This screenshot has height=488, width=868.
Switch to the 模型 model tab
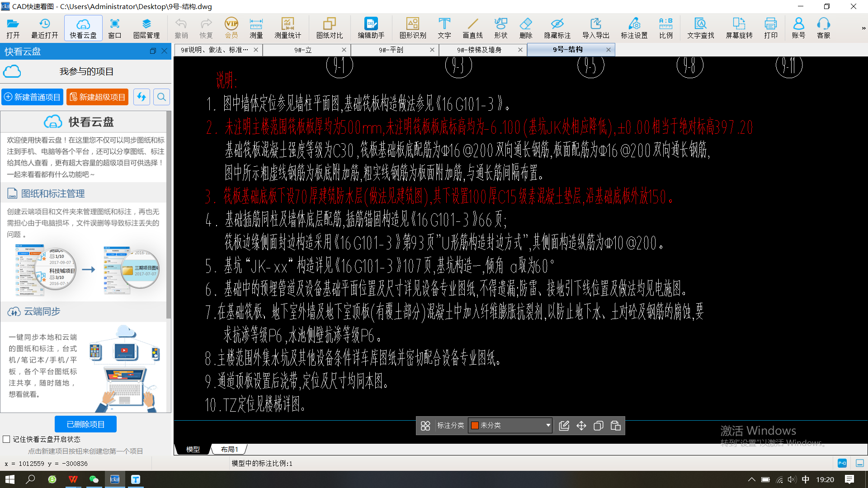tap(193, 449)
